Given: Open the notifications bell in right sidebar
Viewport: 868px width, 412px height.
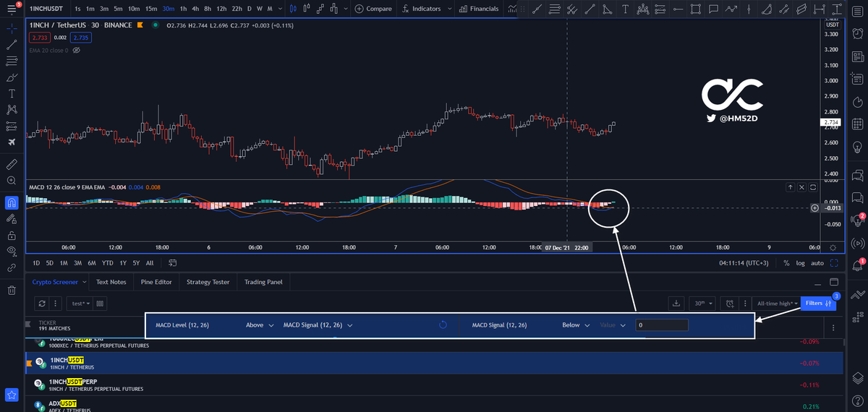Looking at the screenshot, I should pos(857,265).
